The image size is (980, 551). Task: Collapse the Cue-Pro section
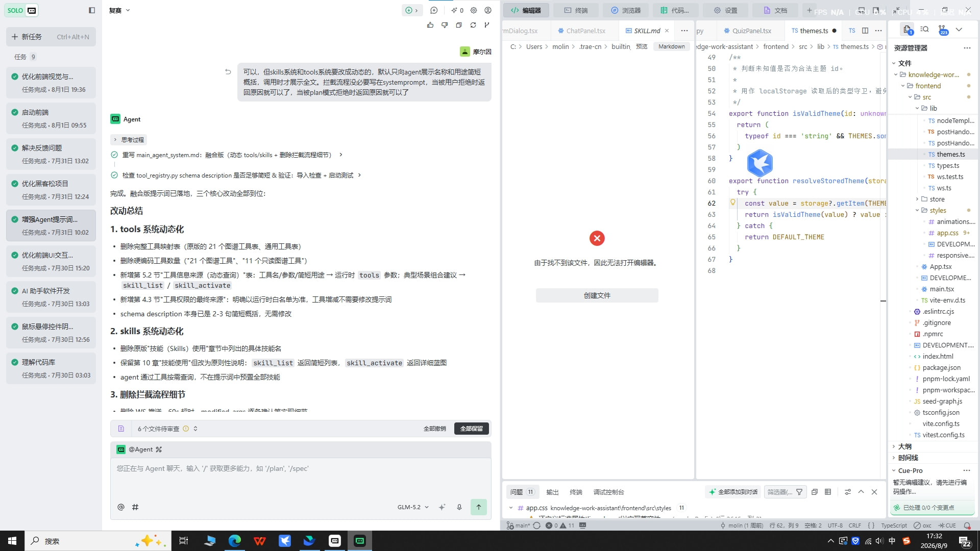coord(894,470)
